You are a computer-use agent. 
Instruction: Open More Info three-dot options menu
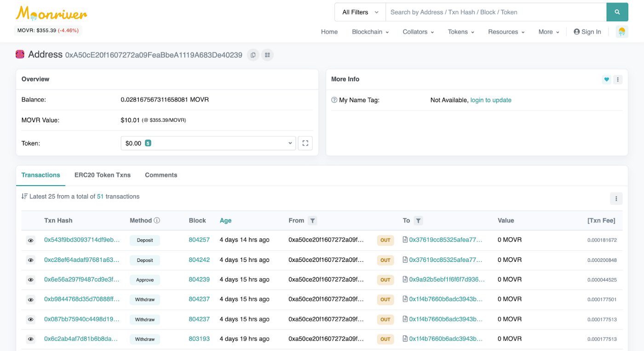point(618,79)
